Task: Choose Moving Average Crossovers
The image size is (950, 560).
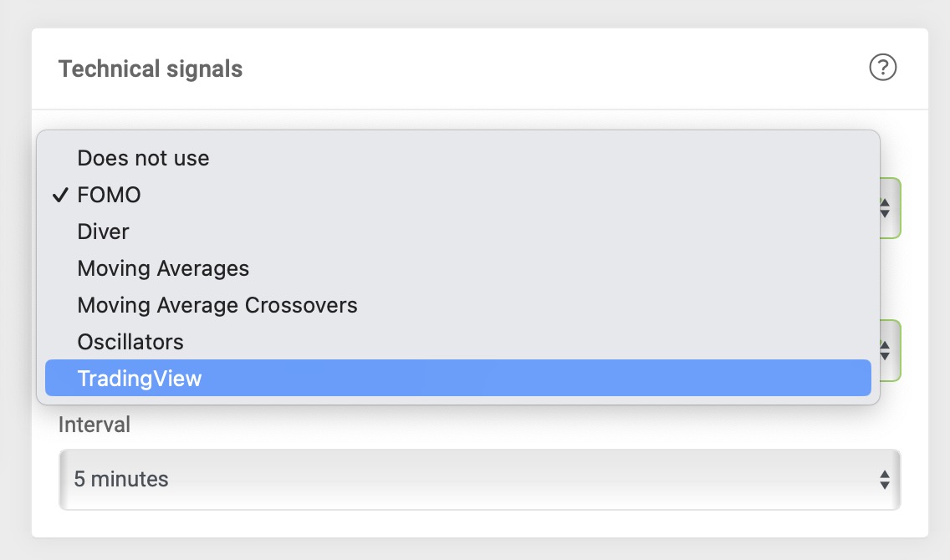Action: 458,305
